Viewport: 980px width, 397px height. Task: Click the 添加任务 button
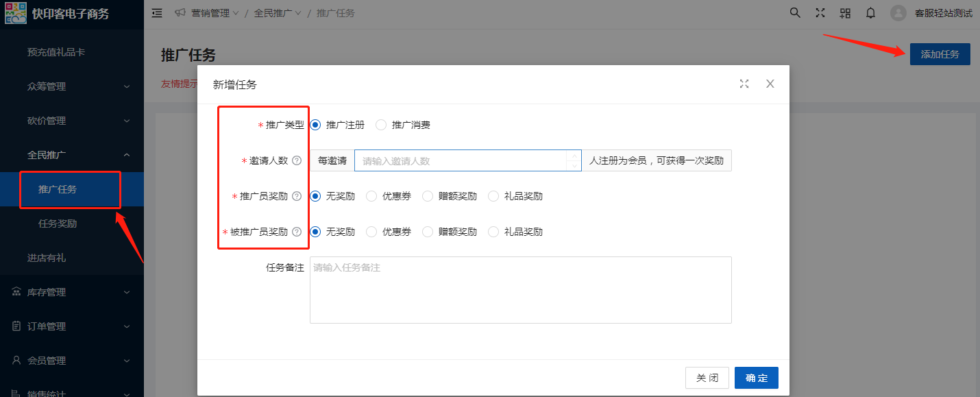(x=940, y=54)
